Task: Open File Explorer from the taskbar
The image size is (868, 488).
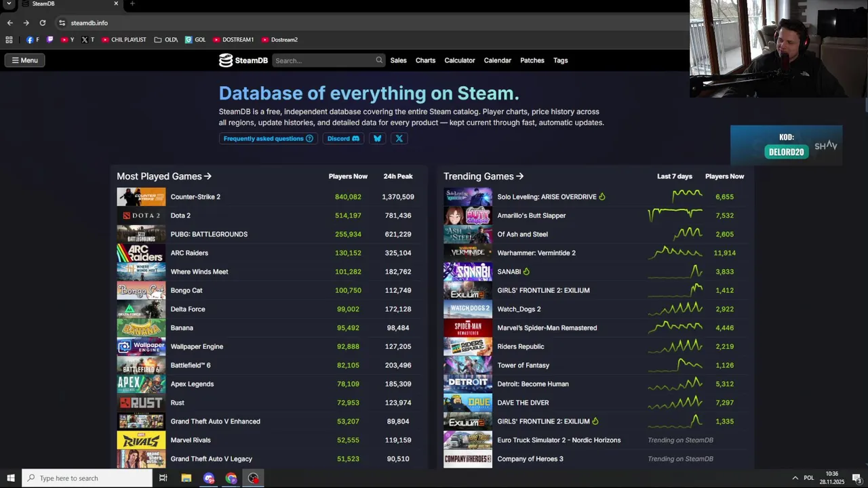Action: pyautogui.click(x=186, y=478)
